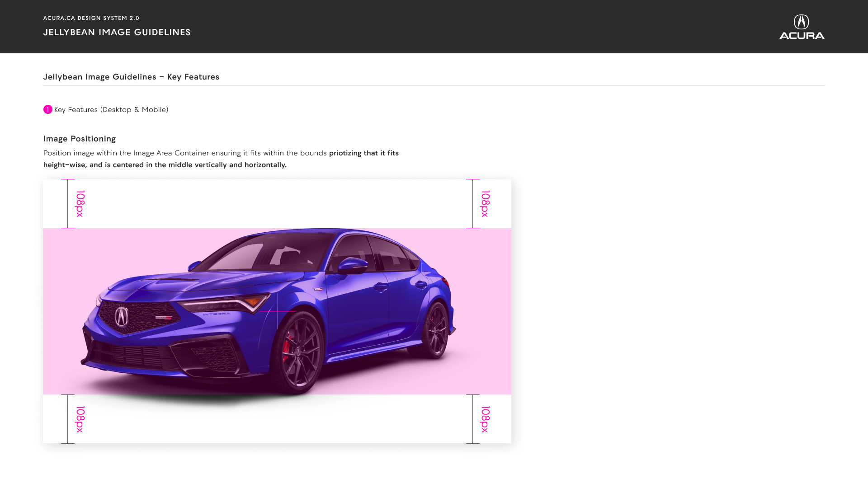Click the Acura logo in the header
This screenshot has width=868, height=488.
tap(802, 27)
